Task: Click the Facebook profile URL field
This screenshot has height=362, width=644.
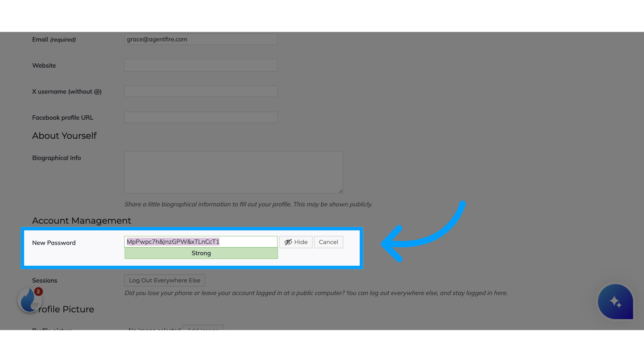Action: (201, 117)
